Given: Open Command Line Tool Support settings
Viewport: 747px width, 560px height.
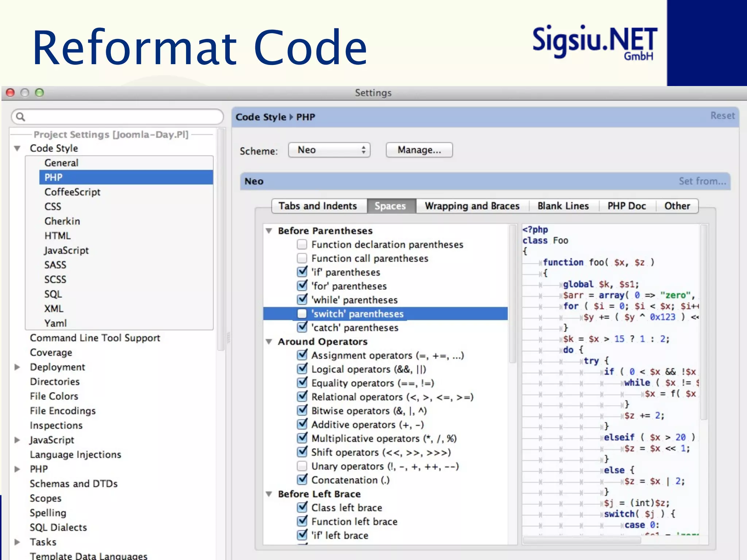Looking at the screenshot, I should (x=95, y=338).
